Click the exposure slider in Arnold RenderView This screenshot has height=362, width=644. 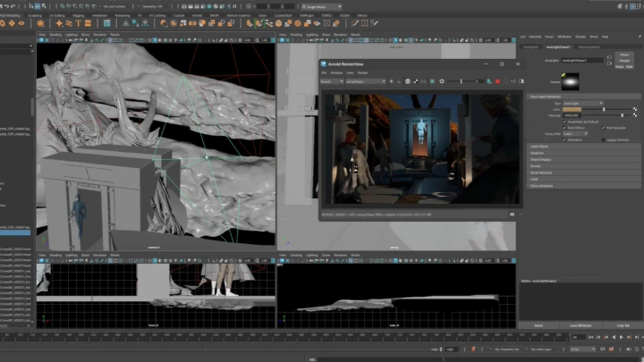pos(462,81)
